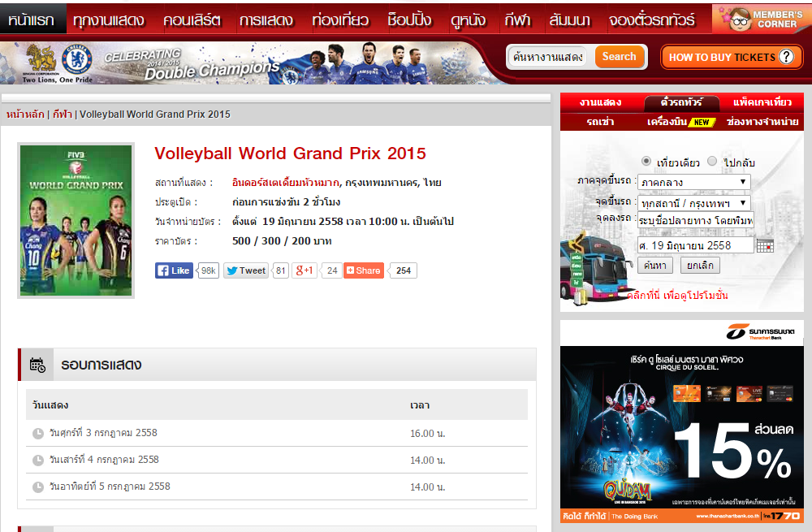Open the หน้าแรก home menu
Viewport: 812px width, 532px height.
pyautogui.click(x=32, y=19)
